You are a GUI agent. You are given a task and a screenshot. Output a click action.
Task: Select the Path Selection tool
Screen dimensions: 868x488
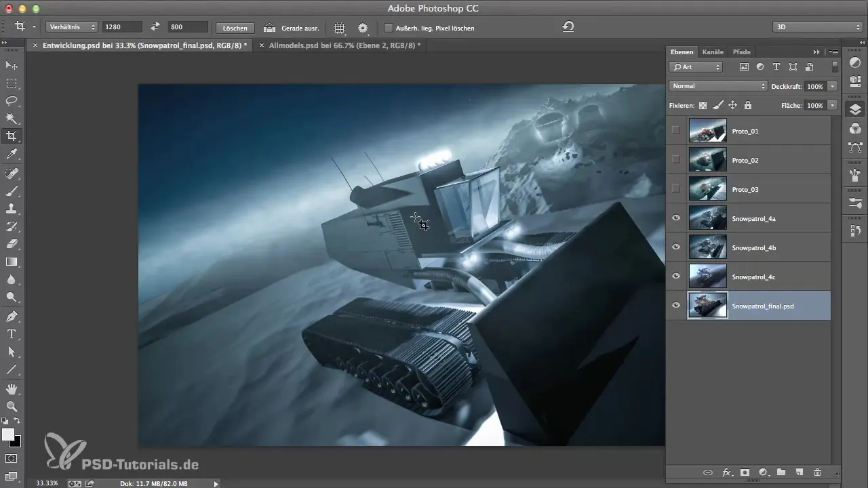[12, 352]
